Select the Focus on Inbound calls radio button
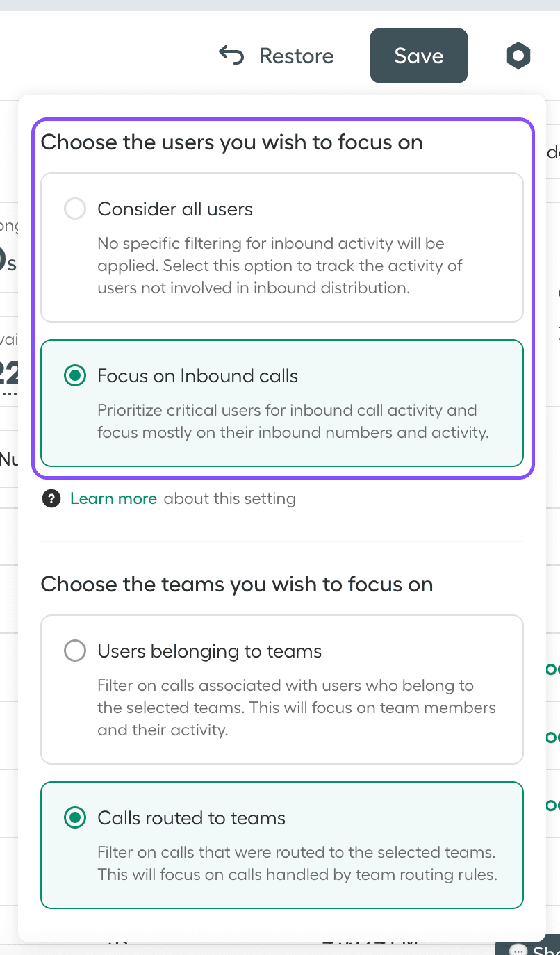 coord(74,375)
